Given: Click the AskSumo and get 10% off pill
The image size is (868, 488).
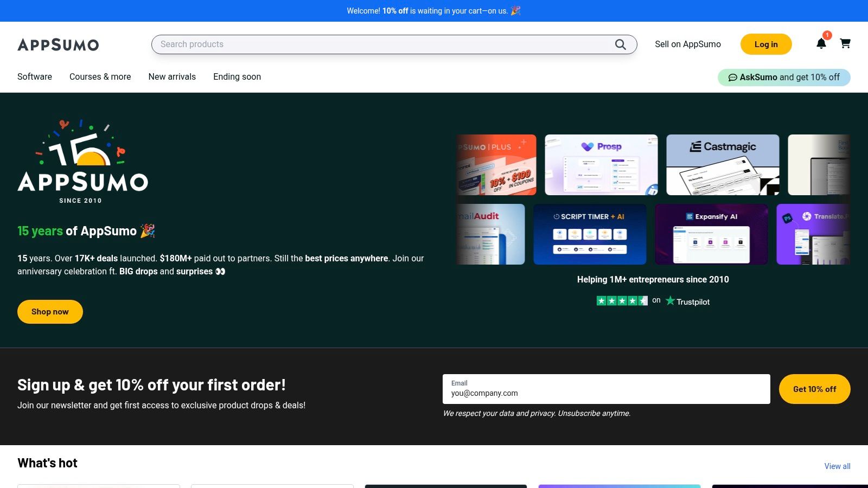Looking at the screenshot, I should coord(784,78).
